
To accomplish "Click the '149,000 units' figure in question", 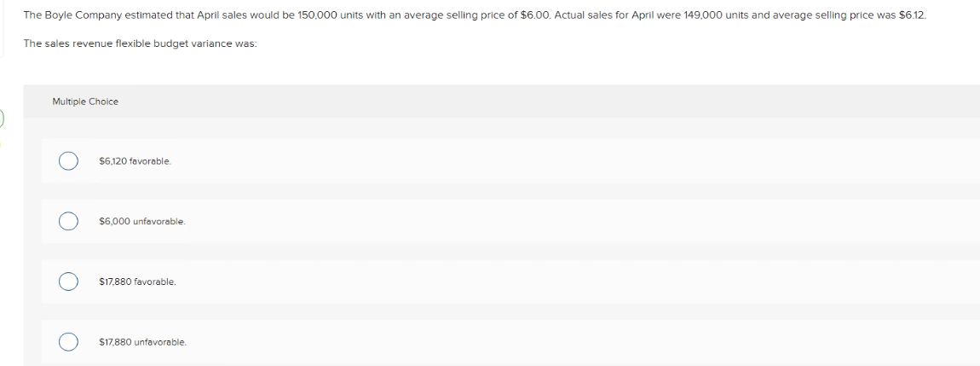I will [x=715, y=15].
